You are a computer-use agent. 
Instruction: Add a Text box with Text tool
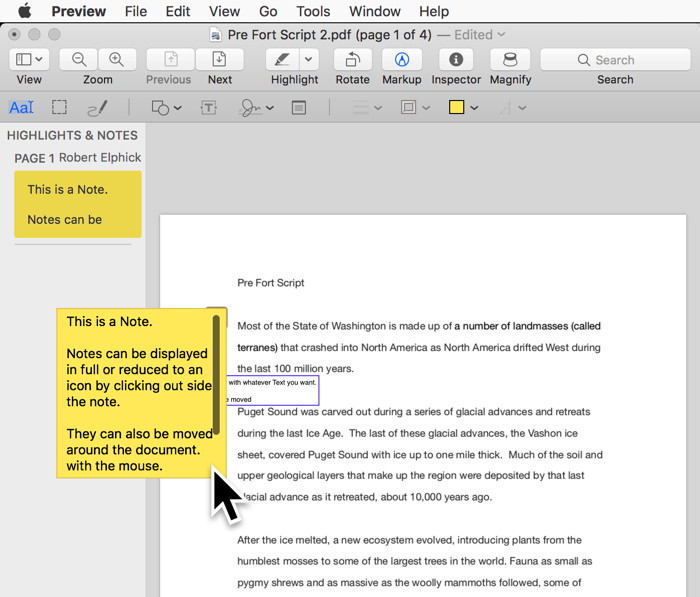click(208, 108)
